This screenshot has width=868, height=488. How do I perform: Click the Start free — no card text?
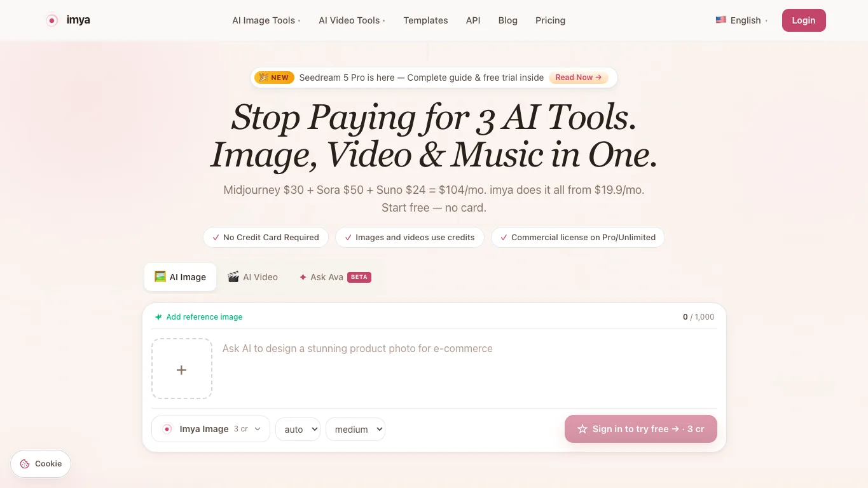click(434, 208)
